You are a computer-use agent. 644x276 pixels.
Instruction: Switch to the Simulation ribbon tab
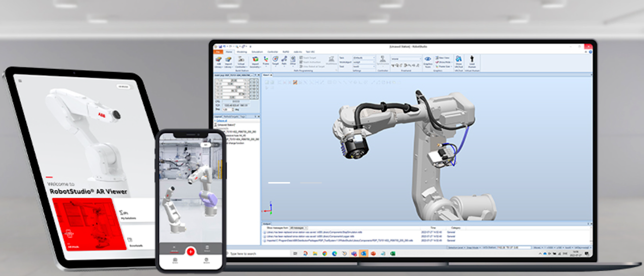(x=257, y=51)
